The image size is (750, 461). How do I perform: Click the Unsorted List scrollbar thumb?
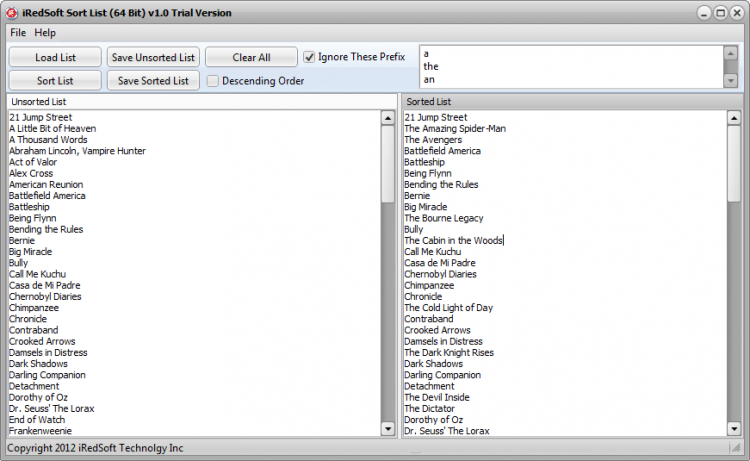(x=388, y=164)
